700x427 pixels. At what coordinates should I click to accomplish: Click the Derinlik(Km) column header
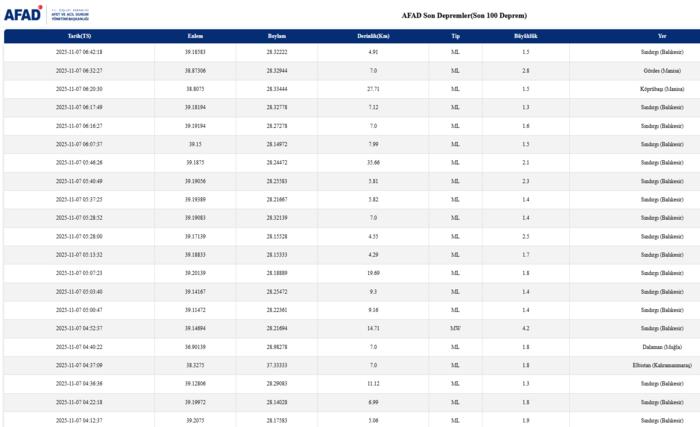pyautogui.click(x=373, y=36)
